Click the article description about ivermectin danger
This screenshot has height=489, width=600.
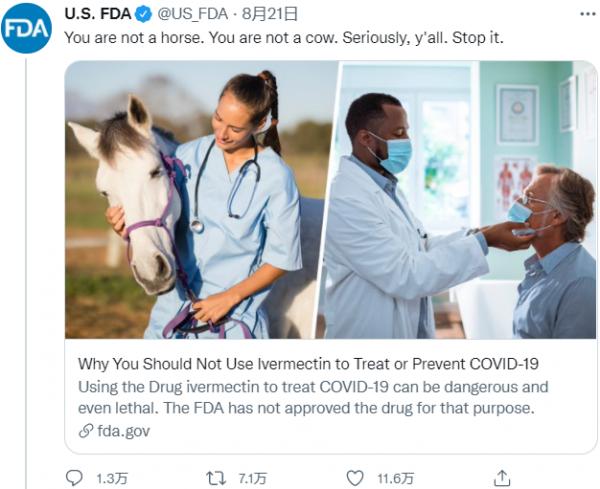pyautogui.click(x=313, y=397)
